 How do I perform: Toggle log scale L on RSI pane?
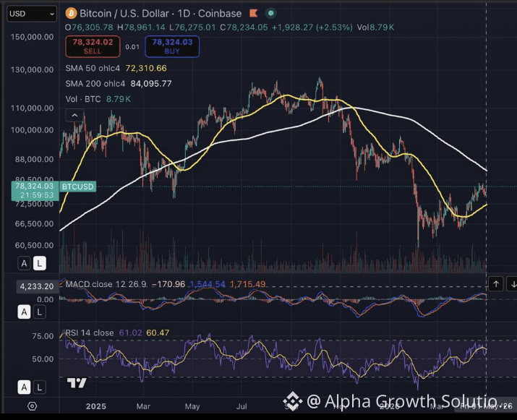[x=40, y=387]
